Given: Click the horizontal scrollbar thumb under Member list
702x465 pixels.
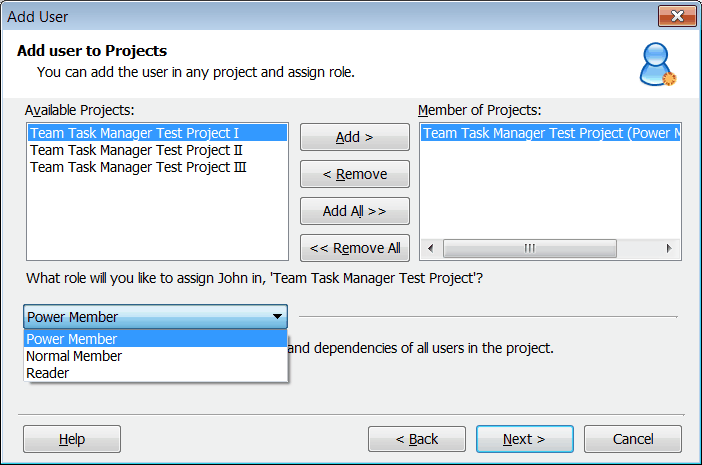Looking at the screenshot, I should [x=529, y=248].
